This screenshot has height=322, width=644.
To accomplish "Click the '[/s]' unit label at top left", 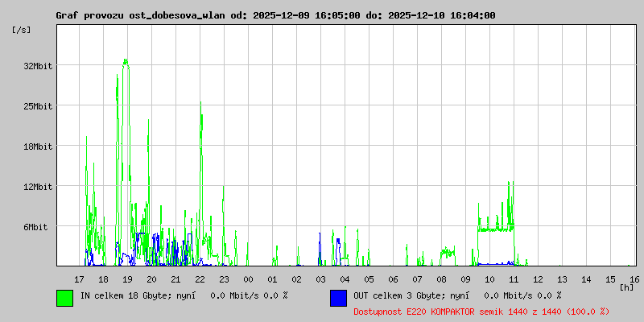I will tap(22, 30).
